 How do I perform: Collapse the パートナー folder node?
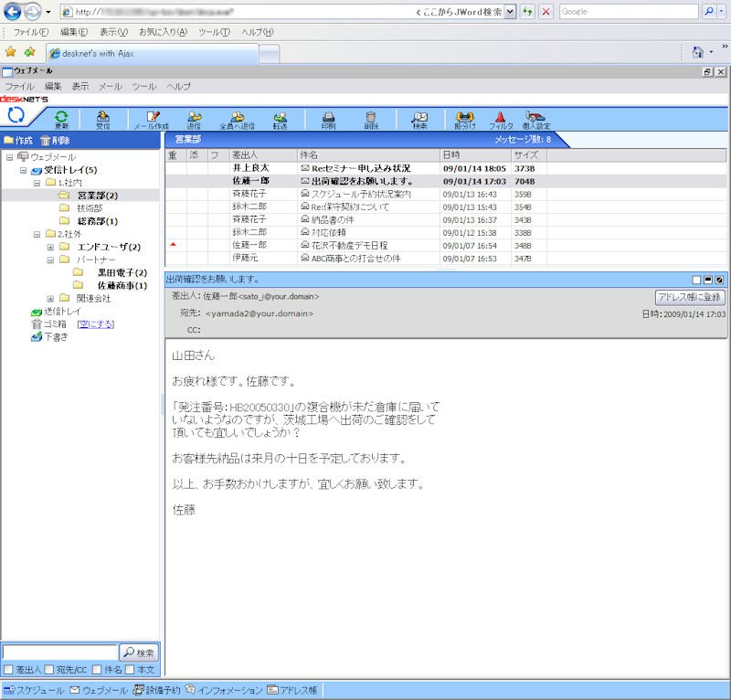50,260
